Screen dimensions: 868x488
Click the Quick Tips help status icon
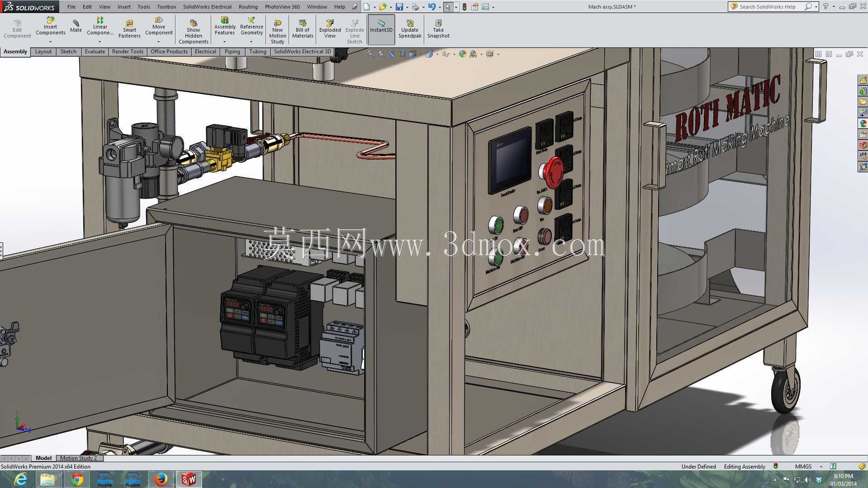(833, 467)
